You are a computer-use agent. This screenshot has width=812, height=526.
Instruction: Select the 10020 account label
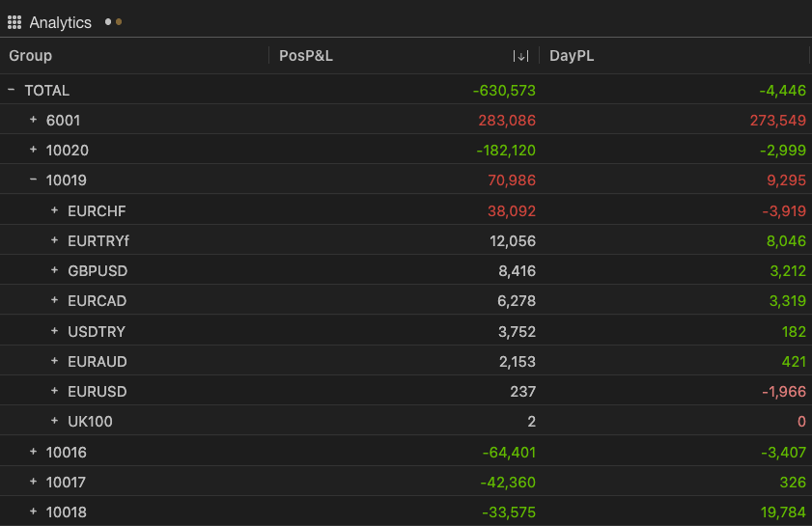(68, 151)
